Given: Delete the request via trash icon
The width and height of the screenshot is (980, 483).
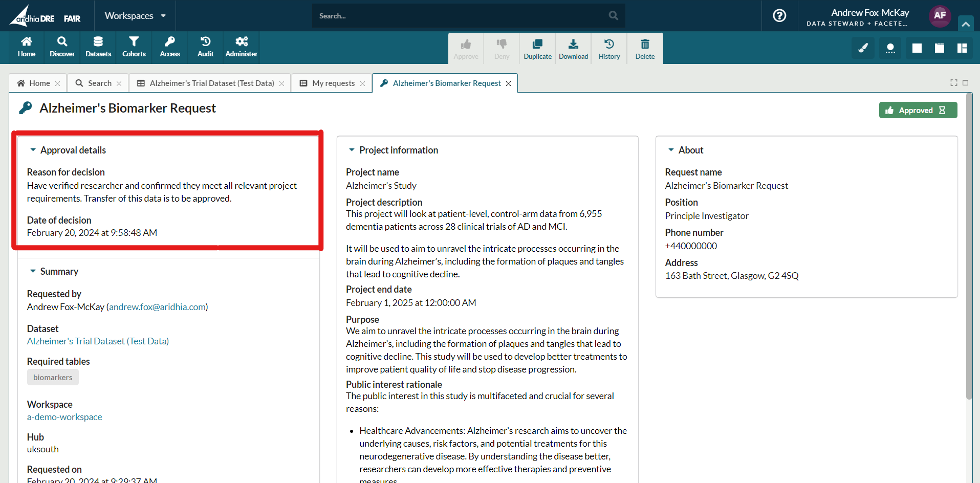Looking at the screenshot, I should [645, 49].
